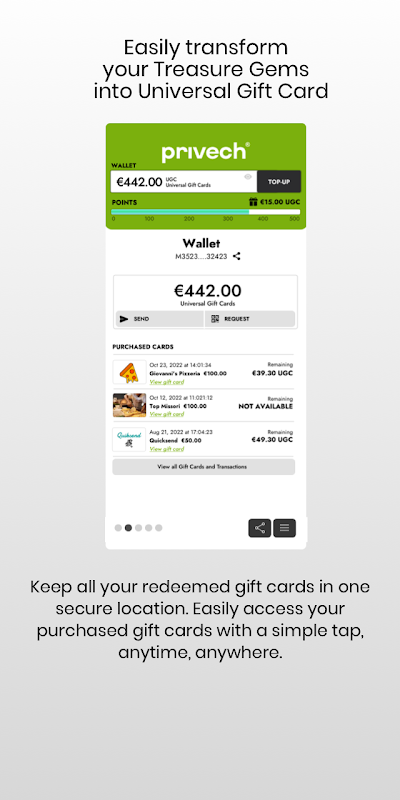This screenshot has width=400, height=800.
Task: Select the last page indicator dot
Action: pyautogui.click(x=159, y=528)
